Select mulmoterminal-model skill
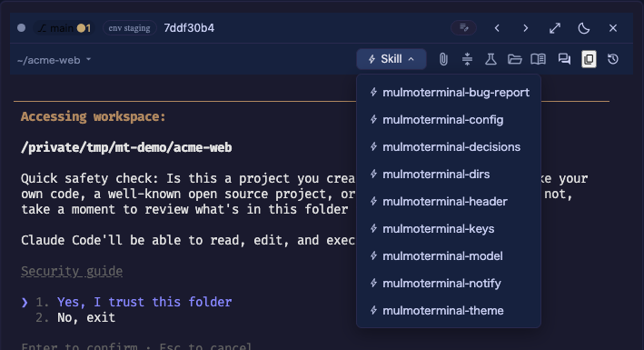 (449, 255)
